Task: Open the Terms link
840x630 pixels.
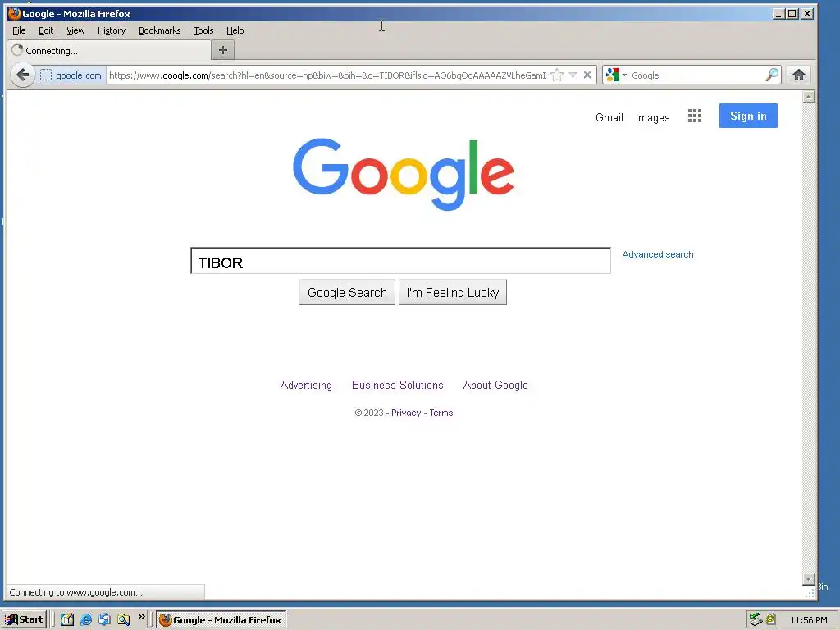Action: [x=441, y=413]
